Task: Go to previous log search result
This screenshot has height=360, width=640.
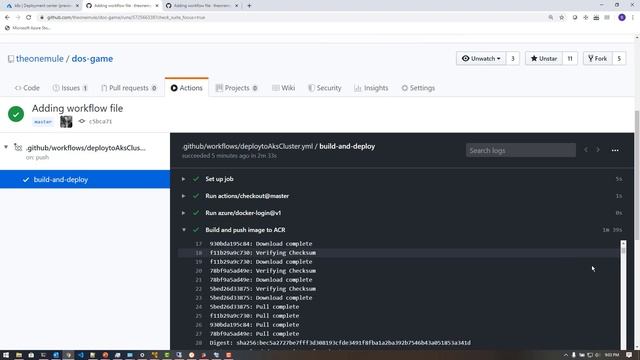Action: (586, 150)
